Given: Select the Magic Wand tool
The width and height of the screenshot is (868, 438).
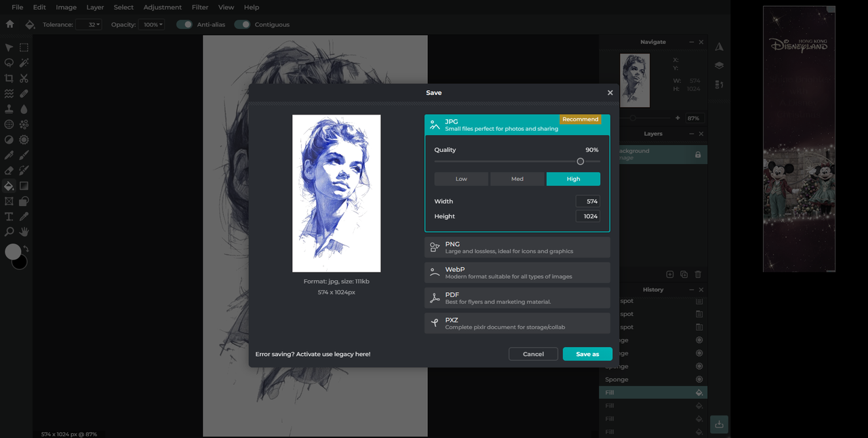Looking at the screenshot, I should [x=24, y=63].
